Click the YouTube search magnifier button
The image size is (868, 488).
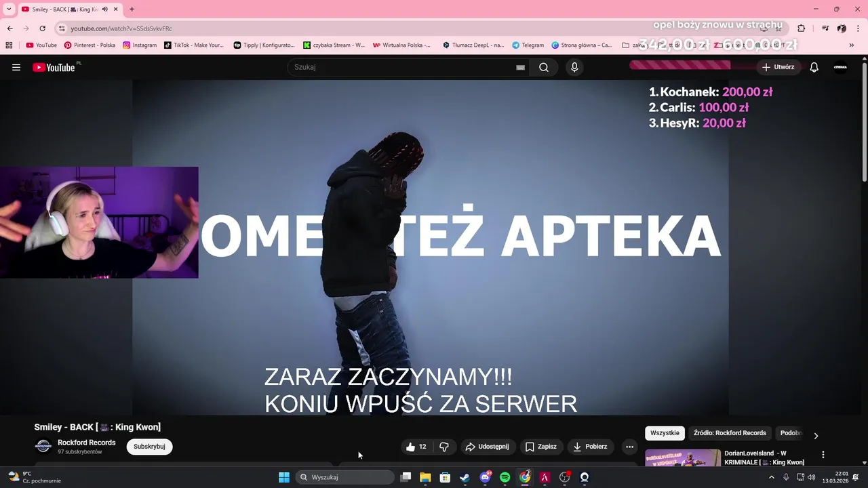tap(544, 67)
